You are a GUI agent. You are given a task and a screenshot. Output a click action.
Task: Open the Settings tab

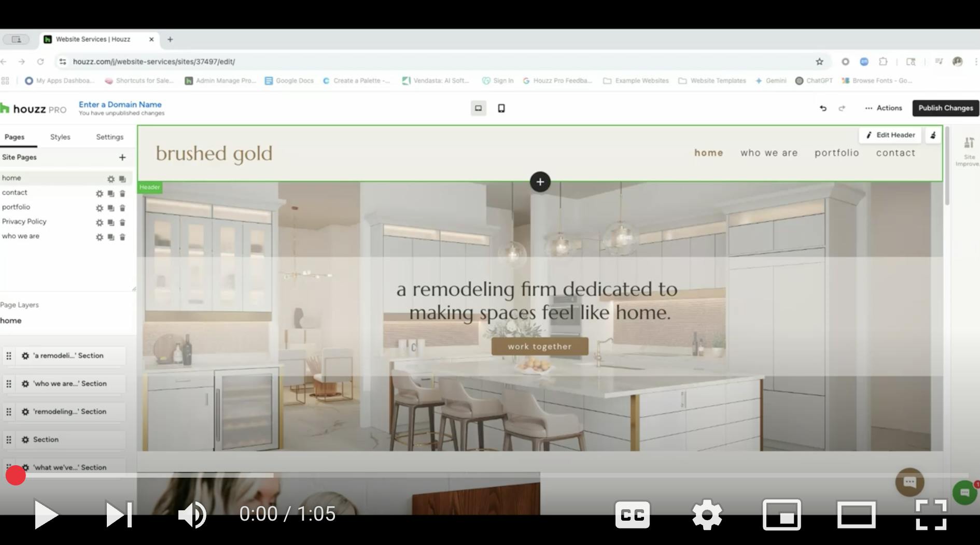[109, 137]
